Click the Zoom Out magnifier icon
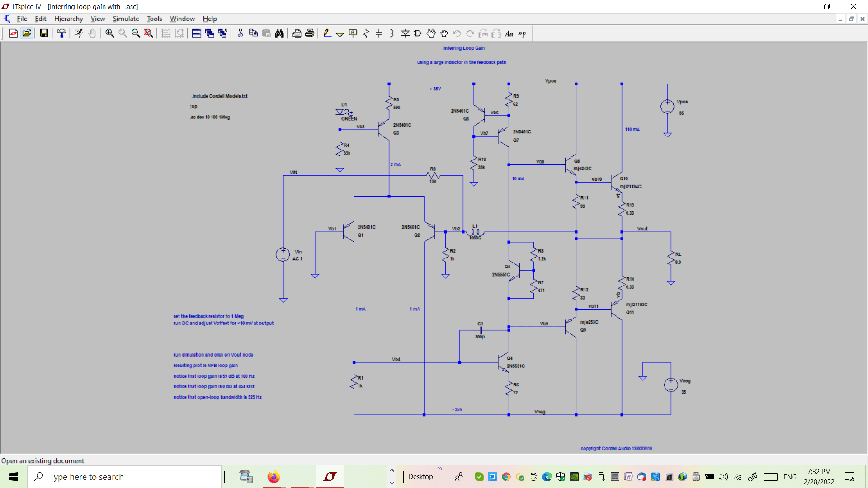This screenshot has height=488, width=868. click(x=135, y=33)
